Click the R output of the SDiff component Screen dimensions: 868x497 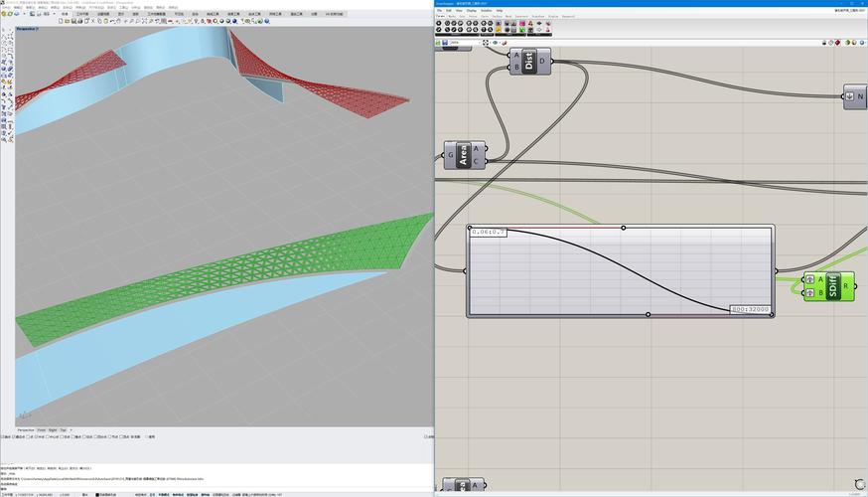[846, 286]
